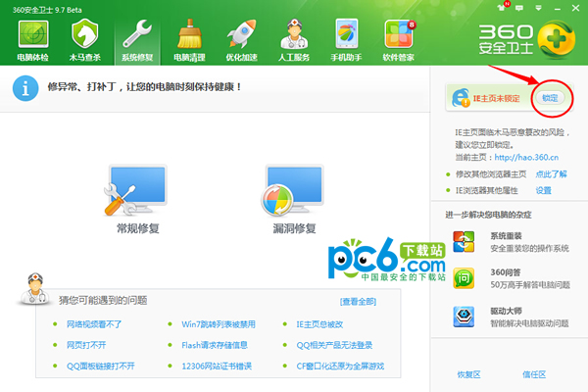Minimize the 360安全卫士 window
Image resolution: width=588 pixels, height=392 pixels.
click(558, 8)
